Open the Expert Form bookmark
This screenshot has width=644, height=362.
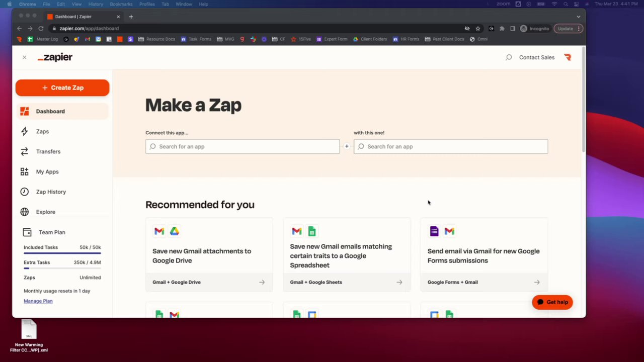pos(332,39)
